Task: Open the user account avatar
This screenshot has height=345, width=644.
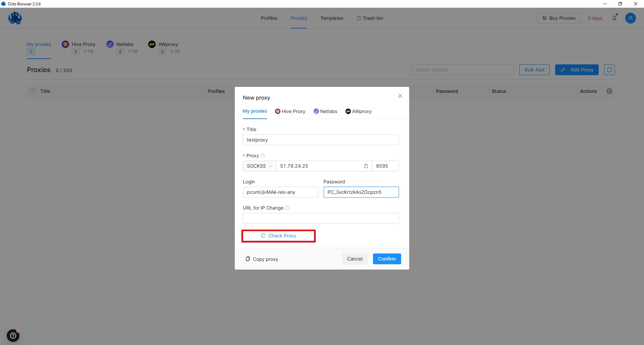Action: pyautogui.click(x=630, y=18)
